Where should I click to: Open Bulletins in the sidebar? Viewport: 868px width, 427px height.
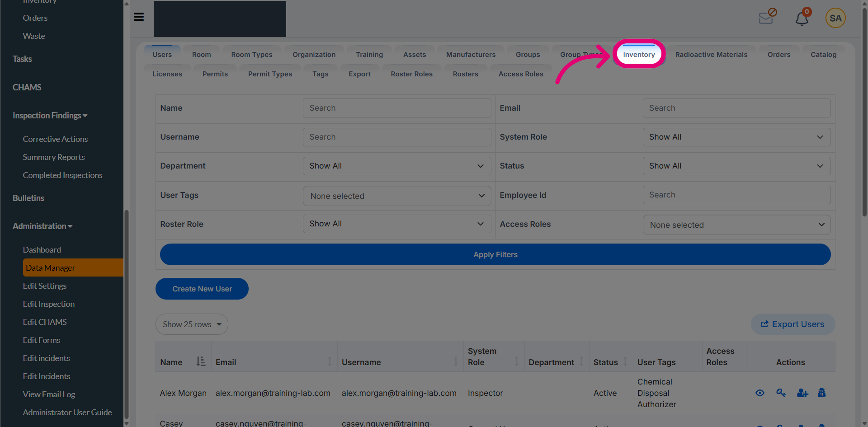[28, 198]
